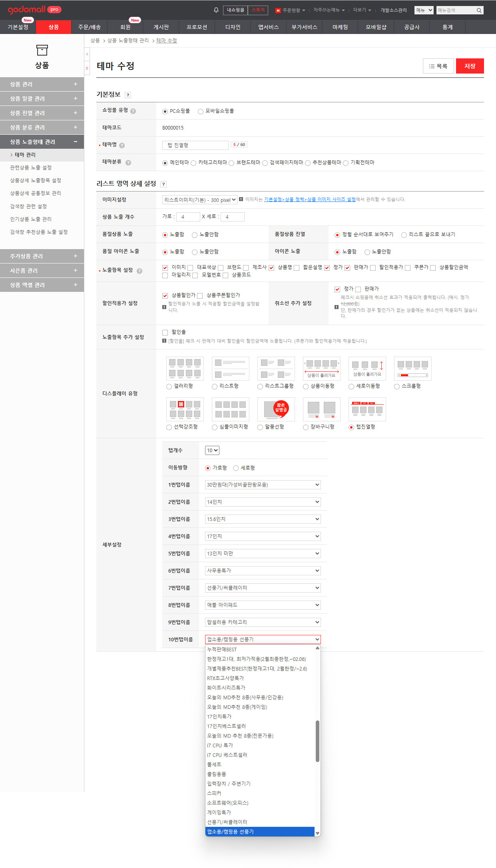This screenshot has height=868, width=496.
Task: Click the 상품이동형 layout thumbnail
Action: click(322, 368)
